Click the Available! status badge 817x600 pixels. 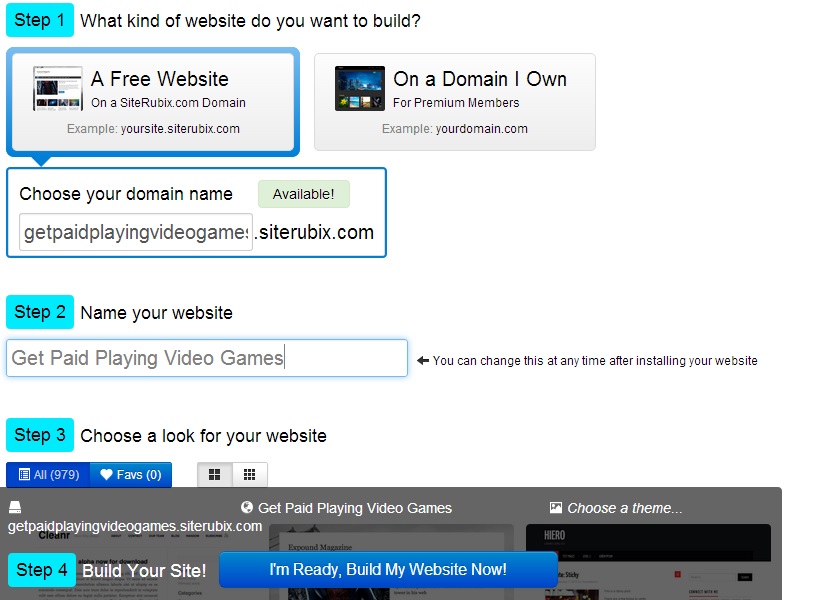tap(304, 194)
